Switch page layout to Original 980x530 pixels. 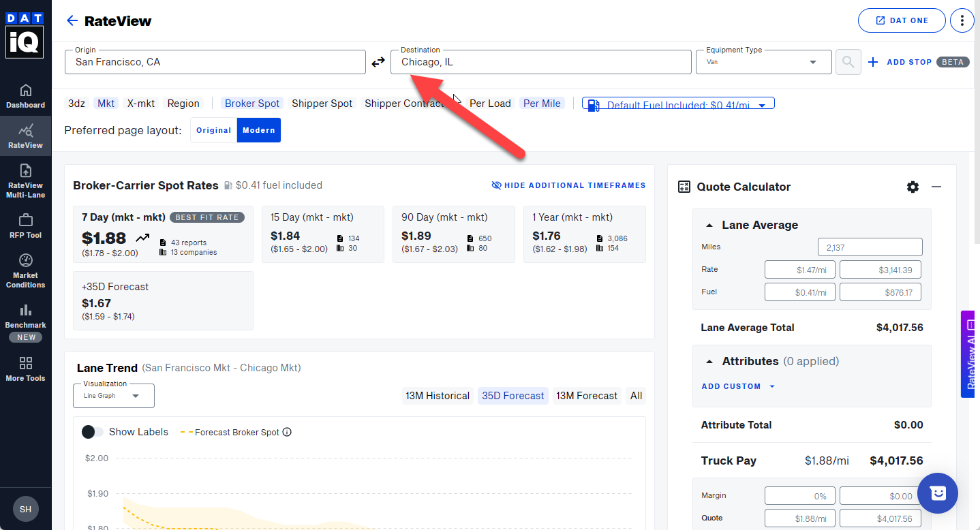coord(214,130)
